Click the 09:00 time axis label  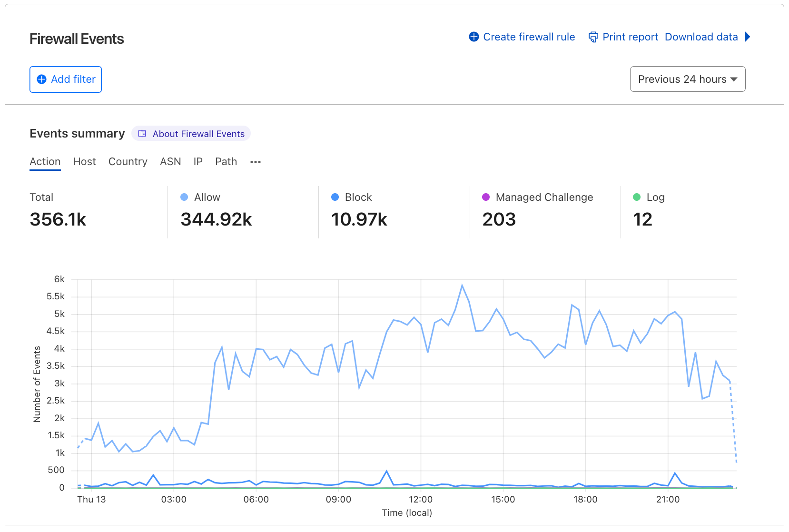coord(338,500)
